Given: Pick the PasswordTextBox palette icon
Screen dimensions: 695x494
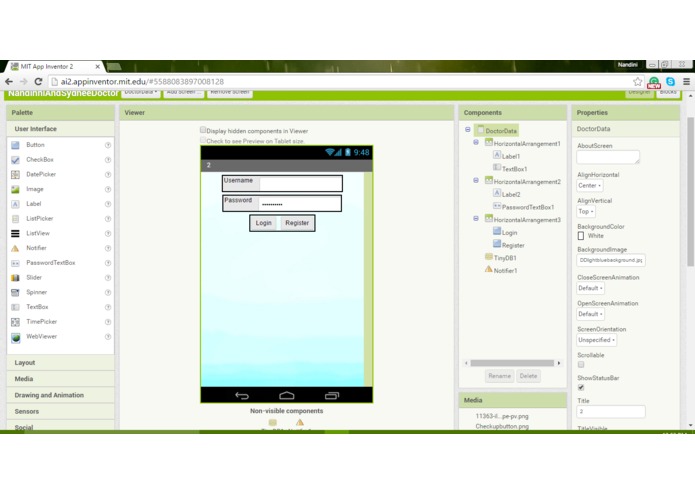Looking at the screenshot, I should 16,263.
